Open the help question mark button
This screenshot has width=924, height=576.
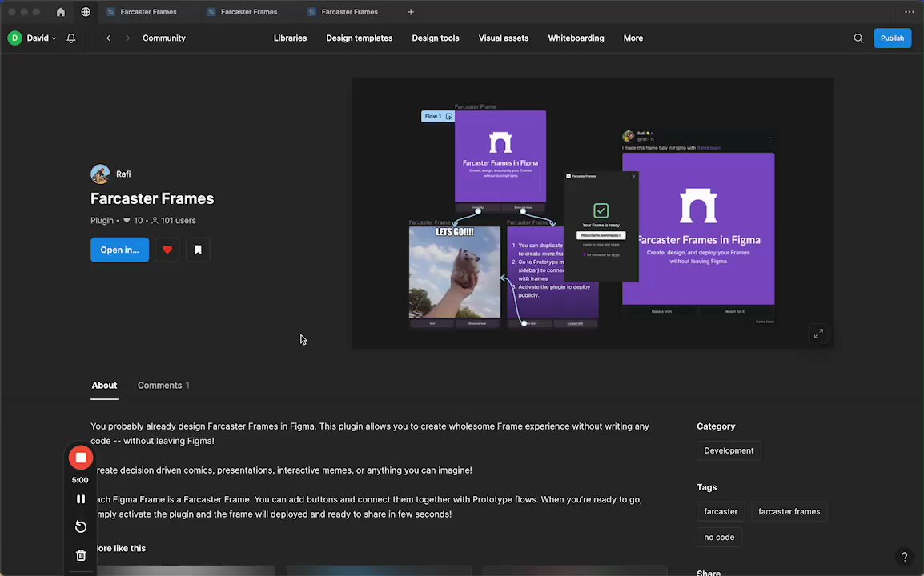[904, 557]
